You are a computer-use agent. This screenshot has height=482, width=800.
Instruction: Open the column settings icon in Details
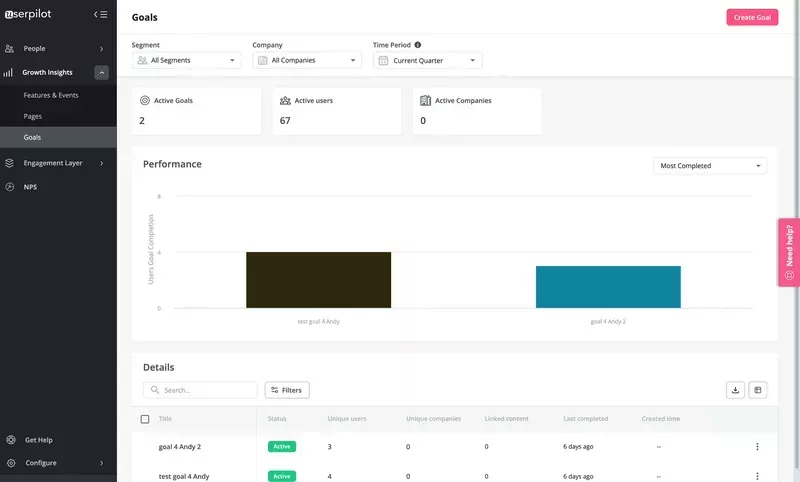click(x=758, y=390)
